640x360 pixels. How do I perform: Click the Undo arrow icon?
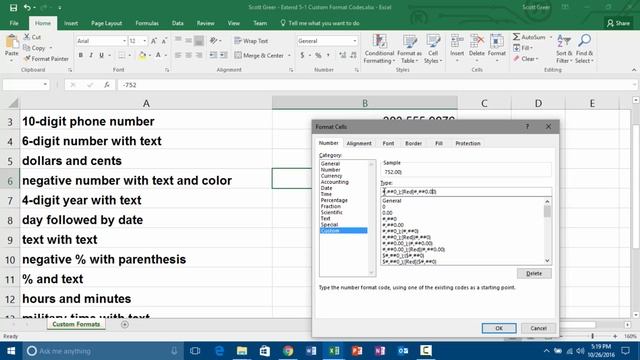pyautogui.click(x=27, y=7)
